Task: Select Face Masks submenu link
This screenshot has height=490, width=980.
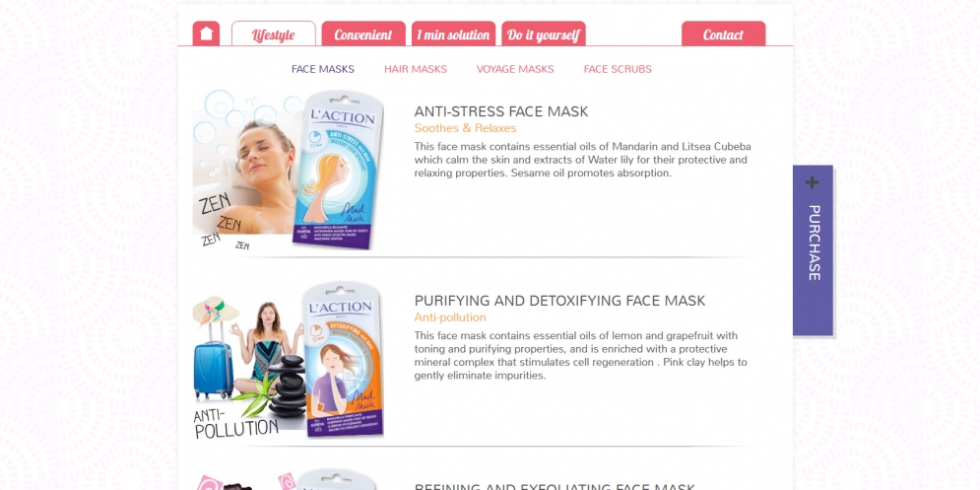Action: [x=322, y=69]
